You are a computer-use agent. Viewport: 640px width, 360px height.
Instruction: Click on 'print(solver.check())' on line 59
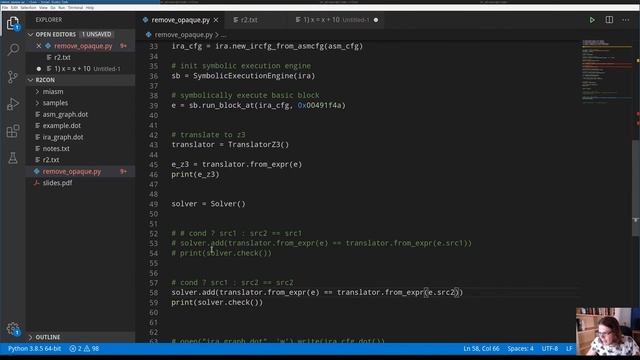pyautogui.click(x=217, y=302)
